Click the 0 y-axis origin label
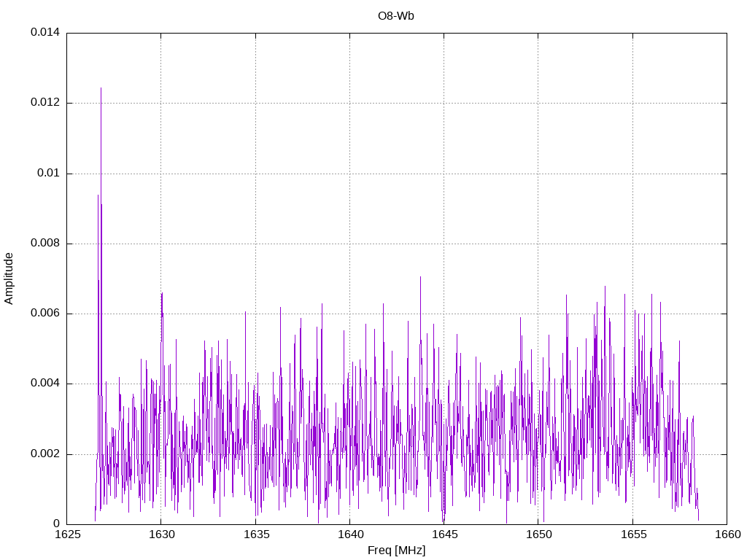Viewport: 747px width, 560px height. tap(56, 524)
